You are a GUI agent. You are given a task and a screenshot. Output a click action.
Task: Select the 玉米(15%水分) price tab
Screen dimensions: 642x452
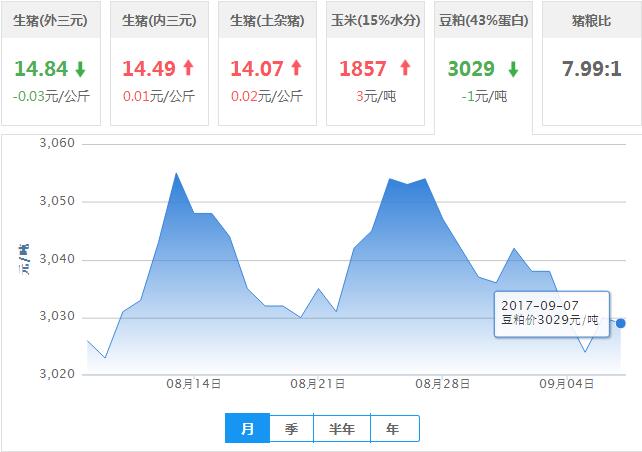pyautogui.click(x=375, y=63)
